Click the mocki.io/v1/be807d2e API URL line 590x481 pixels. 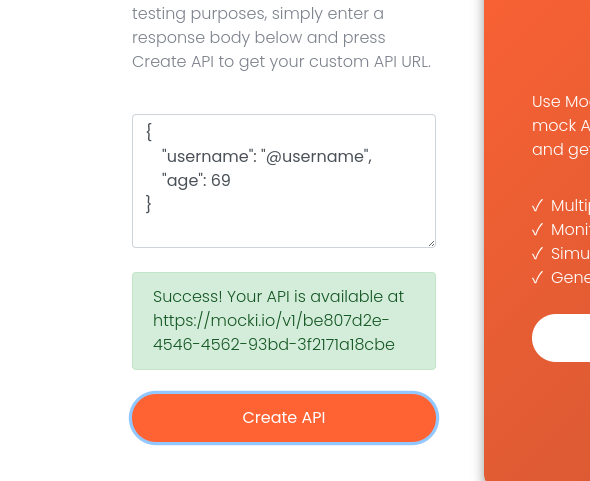[271, 321]
